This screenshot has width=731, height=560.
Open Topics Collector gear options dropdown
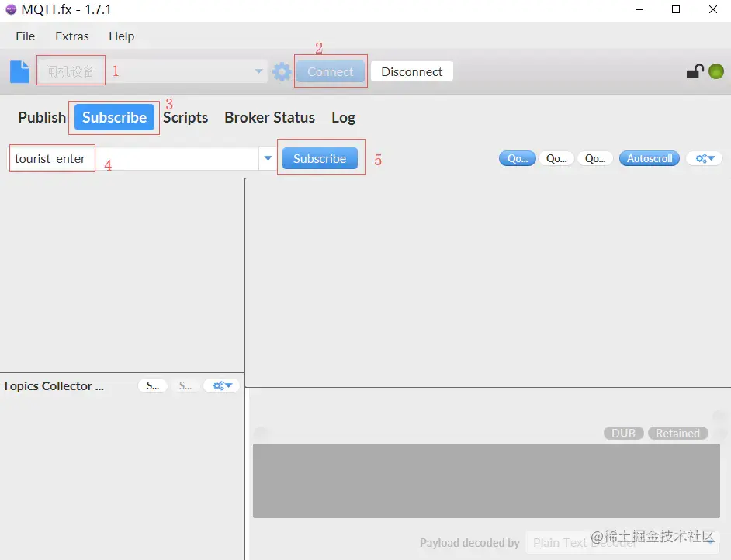(x=222, y=385)
